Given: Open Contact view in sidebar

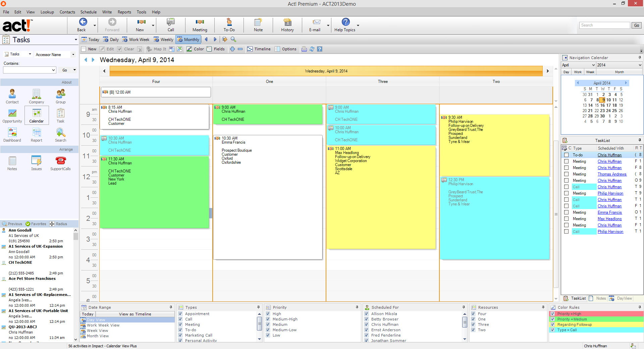Looking at the screenshot, I should (x=12, y=96).
